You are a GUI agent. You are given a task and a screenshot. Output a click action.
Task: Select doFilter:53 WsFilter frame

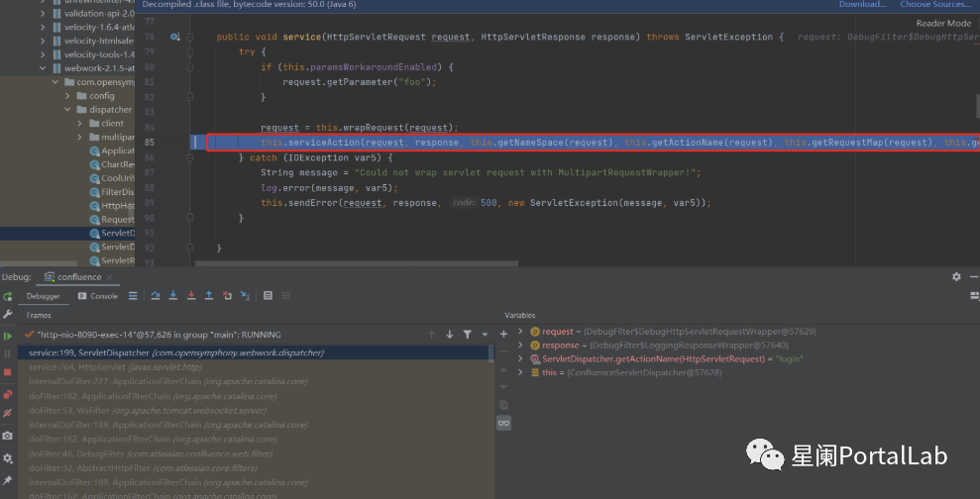[x=255, y=410]
